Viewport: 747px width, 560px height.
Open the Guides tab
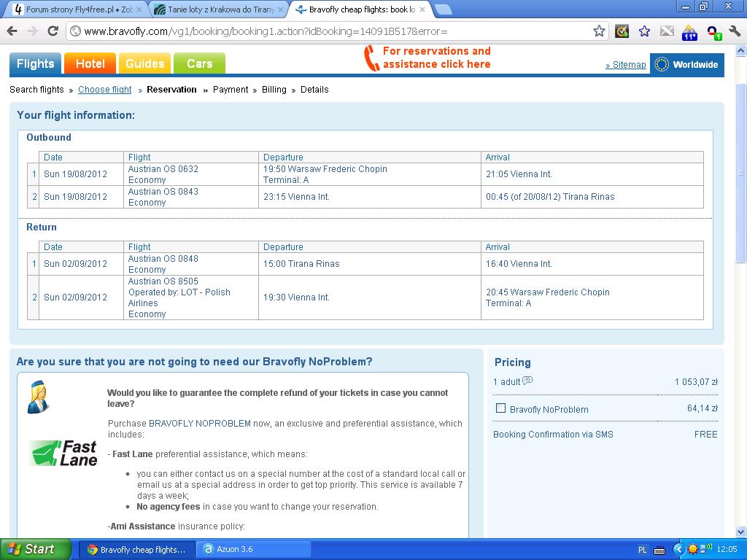[x=145, y=64]
